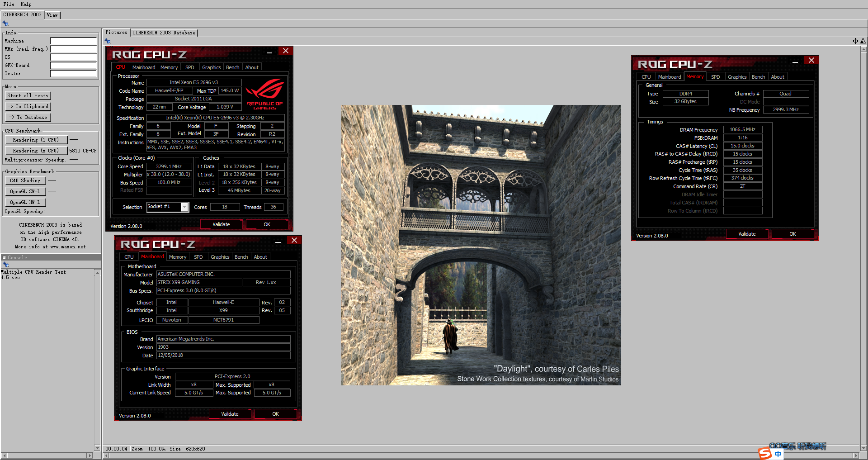Click the To Clipboard button
This screenshot has width=868, height=460.
pyautogui.click(x=28, y=106)
